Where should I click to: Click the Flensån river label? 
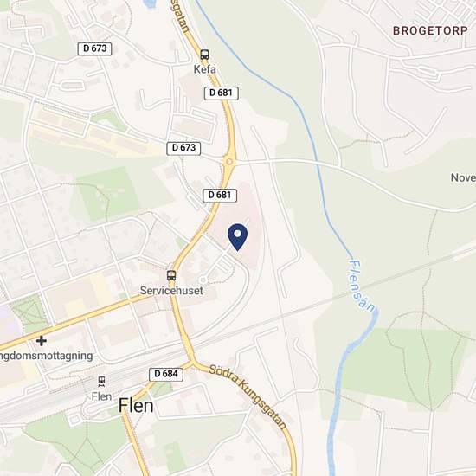coord(362,286)
